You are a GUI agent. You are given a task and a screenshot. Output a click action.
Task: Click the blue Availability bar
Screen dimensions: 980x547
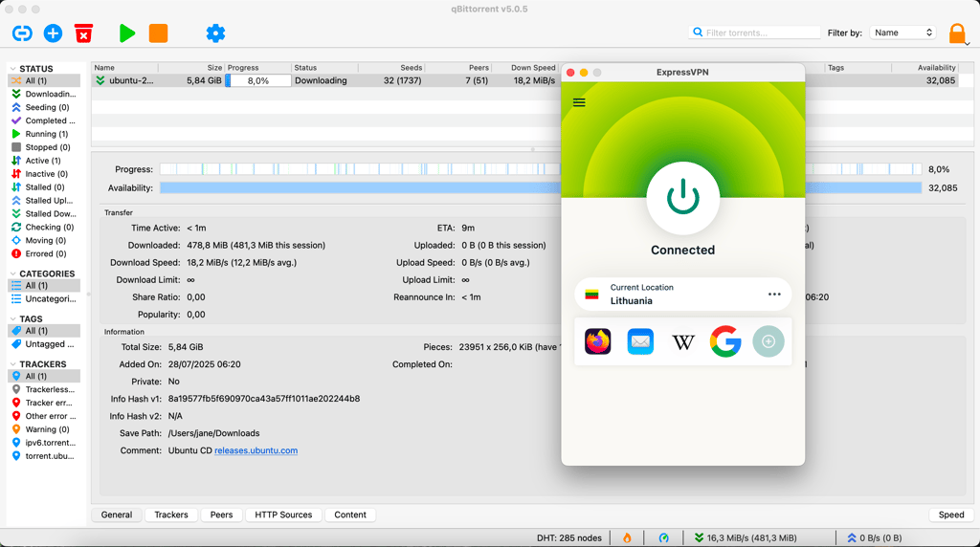point(360,188)
